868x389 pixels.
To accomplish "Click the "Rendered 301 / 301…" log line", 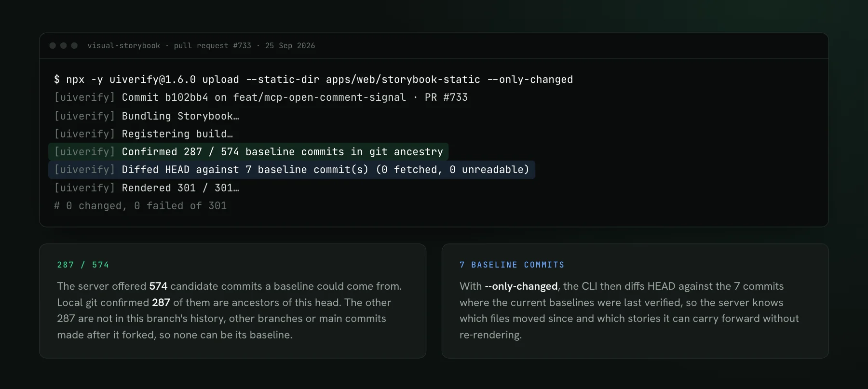I will tap(147, 188).
